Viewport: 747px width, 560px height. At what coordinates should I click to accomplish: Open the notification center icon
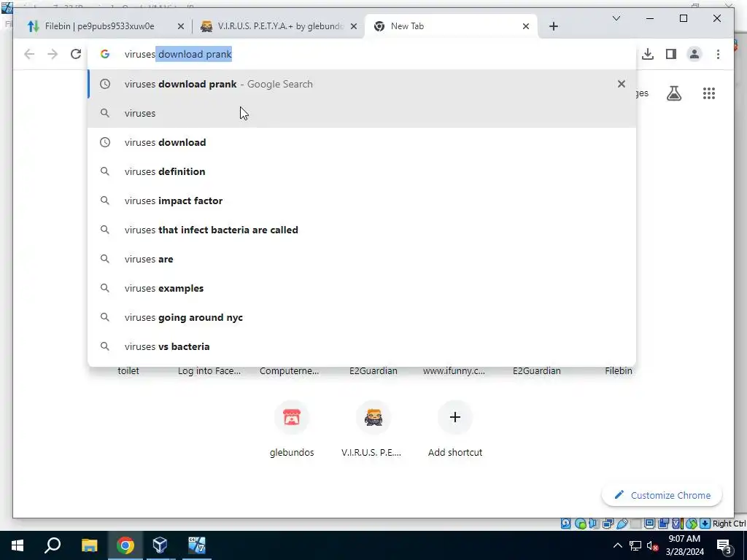724,545
